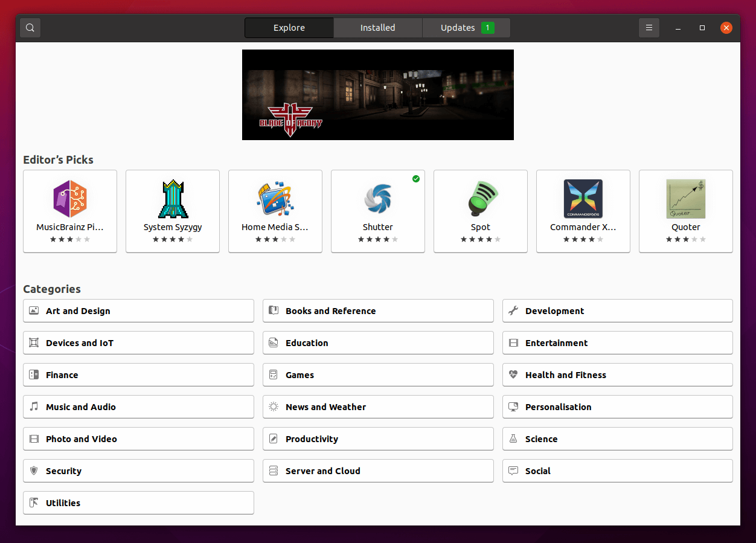Click the search magnifier icon

click(30, 28)
